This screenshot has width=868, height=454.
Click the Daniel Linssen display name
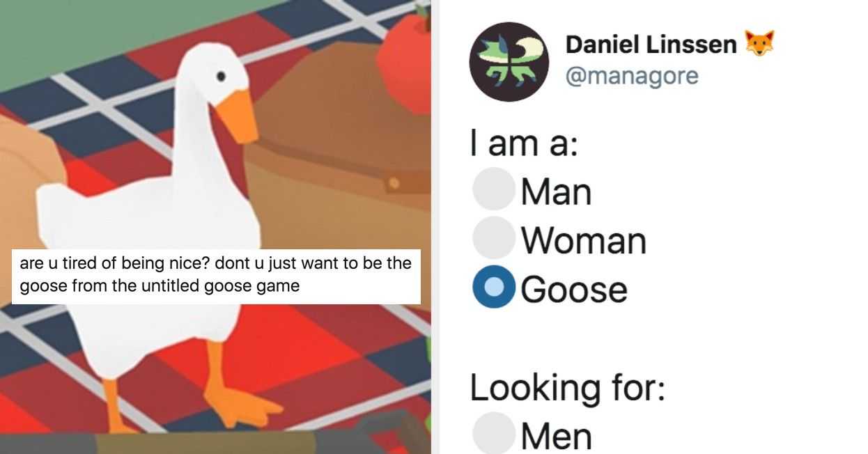pos(651,45)
